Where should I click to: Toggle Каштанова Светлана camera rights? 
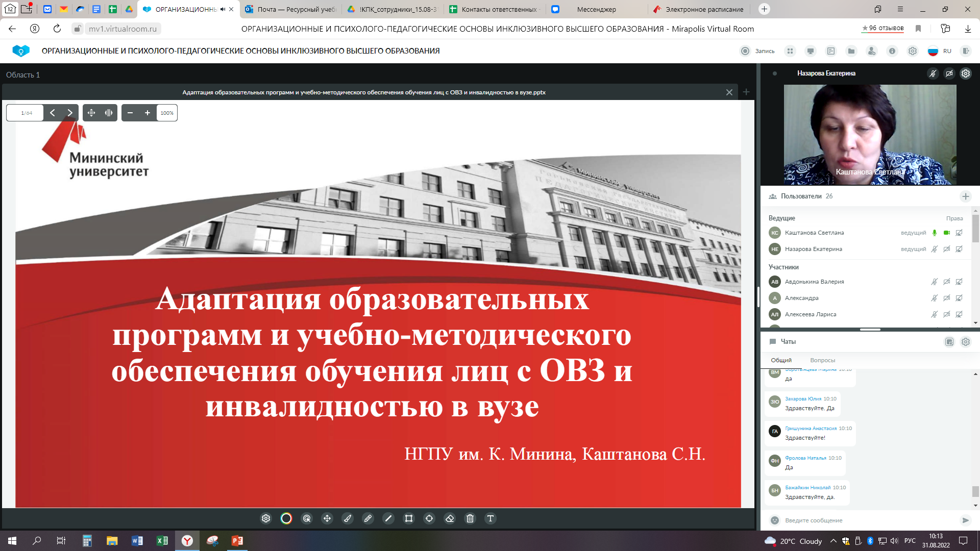coord(947,233)
